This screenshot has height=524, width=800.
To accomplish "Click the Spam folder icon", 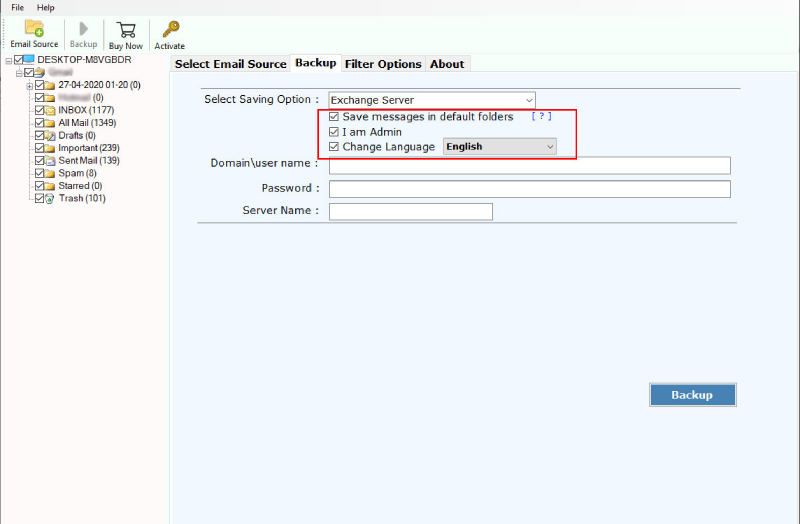I will click(49, 173).
